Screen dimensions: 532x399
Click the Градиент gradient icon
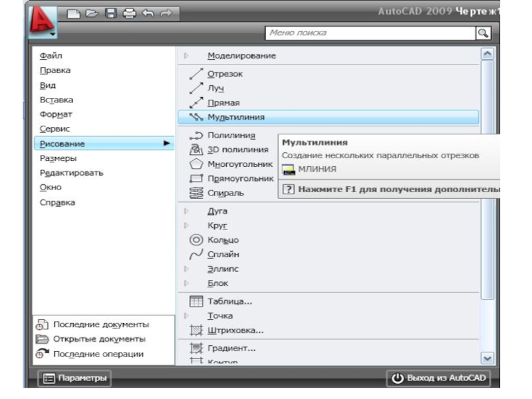(x=196, y=348)
